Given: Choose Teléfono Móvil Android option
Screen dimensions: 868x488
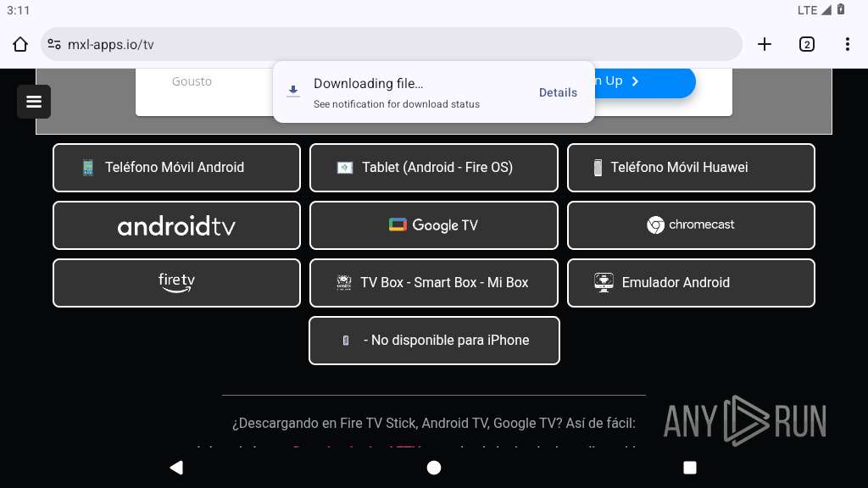Looking at the screenshot, I should coord(176,168).
